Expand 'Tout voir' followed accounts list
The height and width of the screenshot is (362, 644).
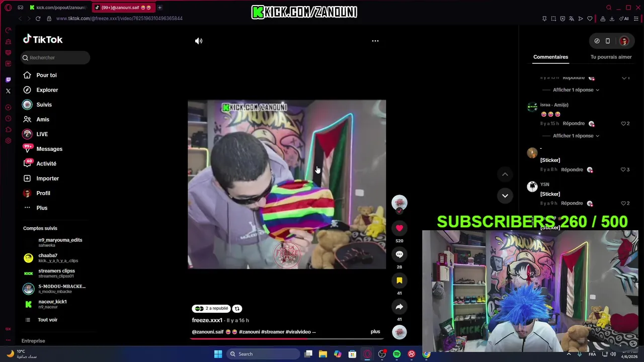[x=47, y=320]
